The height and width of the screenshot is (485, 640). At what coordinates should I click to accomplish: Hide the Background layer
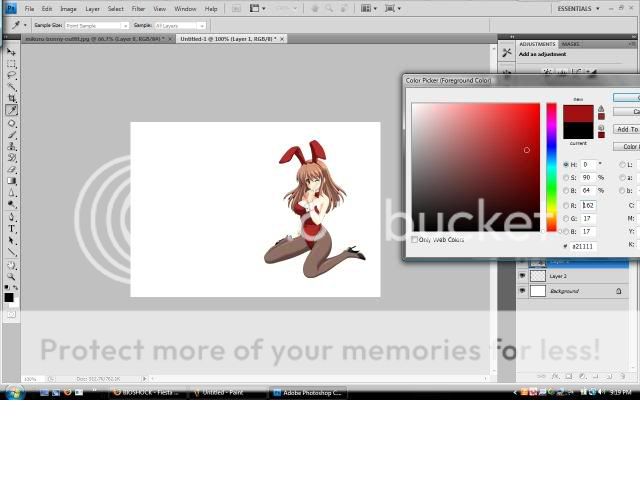(x=522, y=291)
